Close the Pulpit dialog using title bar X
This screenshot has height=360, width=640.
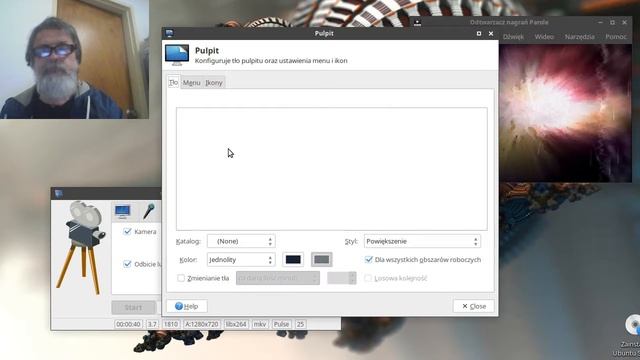point(491,33)
